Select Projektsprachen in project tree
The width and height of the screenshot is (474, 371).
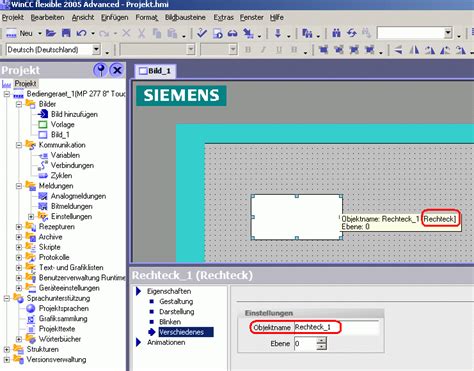coord(64,309)
